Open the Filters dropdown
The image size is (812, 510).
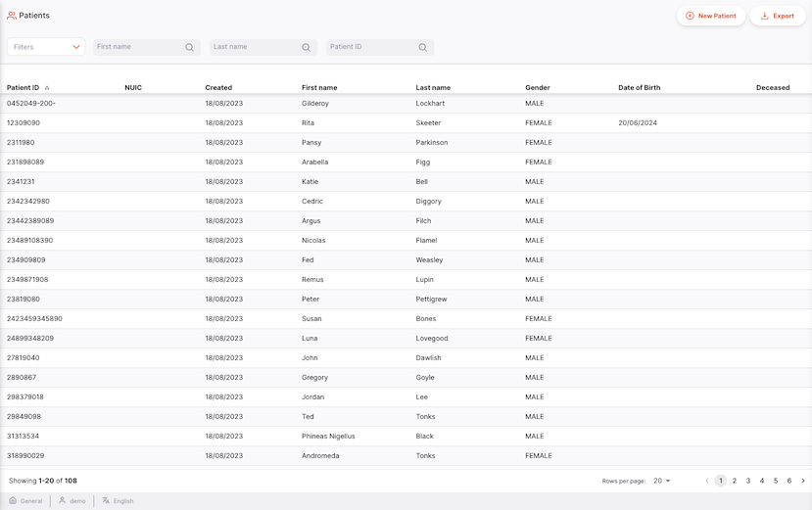point(46,47)
